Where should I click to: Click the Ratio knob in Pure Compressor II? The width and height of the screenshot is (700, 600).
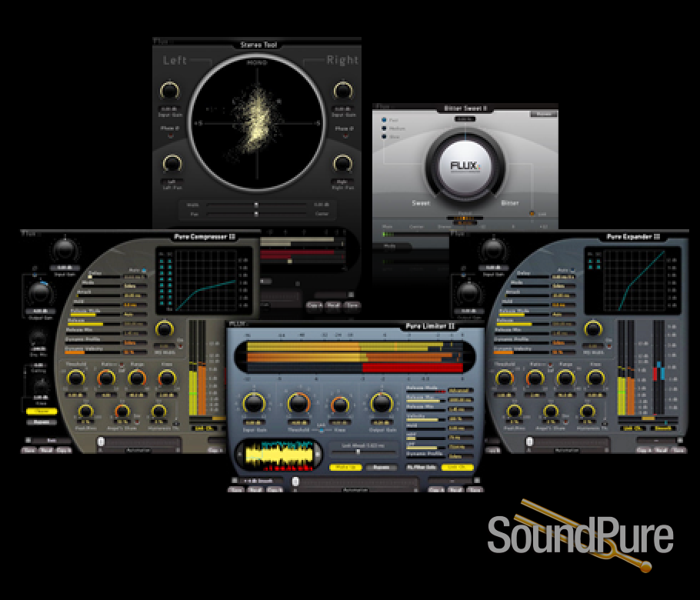click(x=106, y=378)
